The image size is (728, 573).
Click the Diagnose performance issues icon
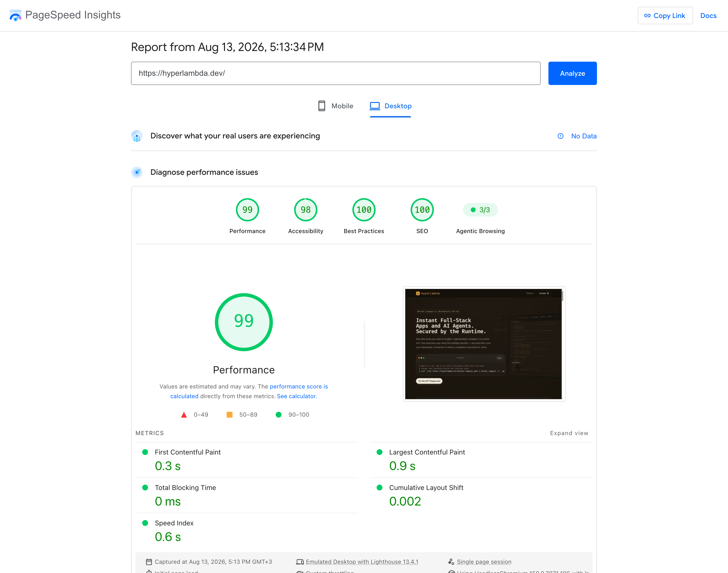137,172
